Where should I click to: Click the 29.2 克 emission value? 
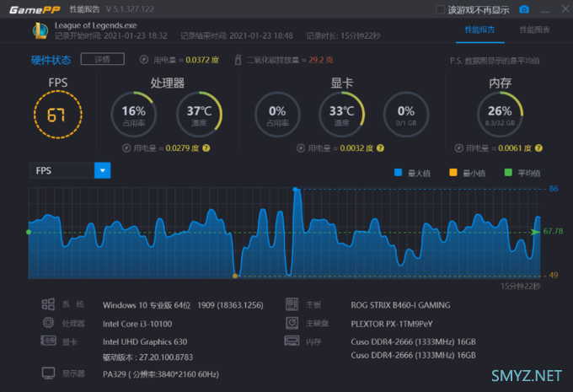(x=321, y=60)
